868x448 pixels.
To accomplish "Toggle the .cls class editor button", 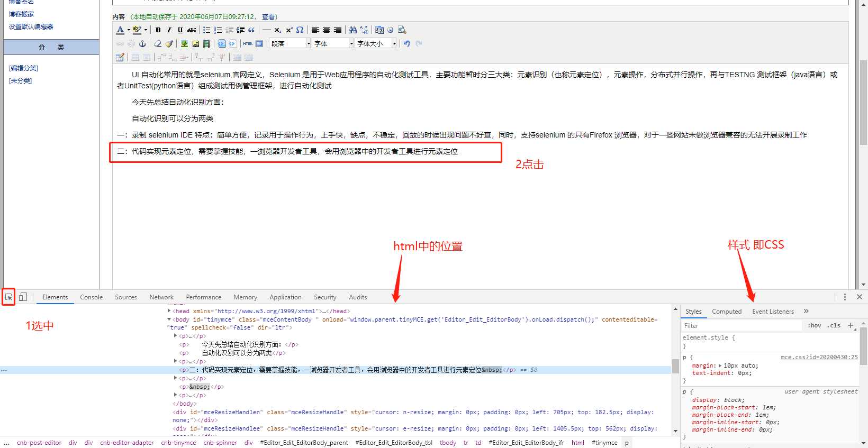I will click(x=834, y=326).
